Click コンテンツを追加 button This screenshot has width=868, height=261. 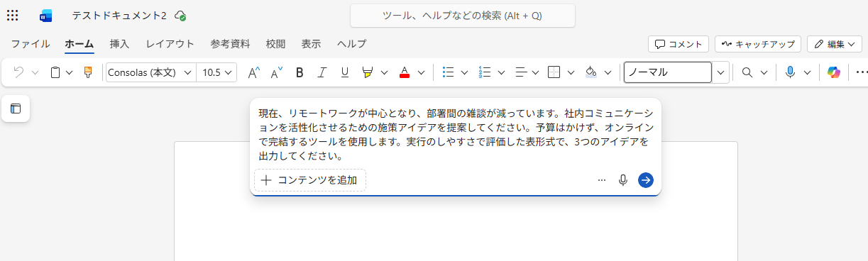(x=310, y=180)
